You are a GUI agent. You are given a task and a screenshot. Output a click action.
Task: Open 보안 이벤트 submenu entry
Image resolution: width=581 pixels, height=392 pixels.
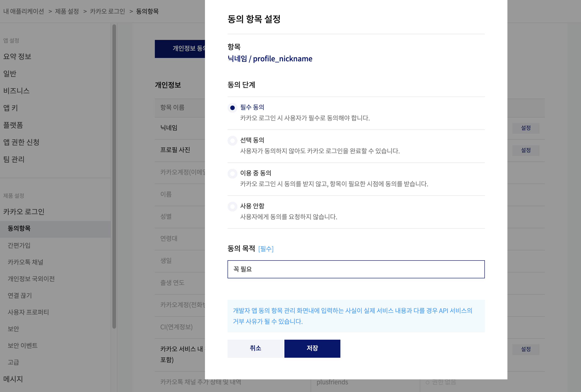click(23, 346)
